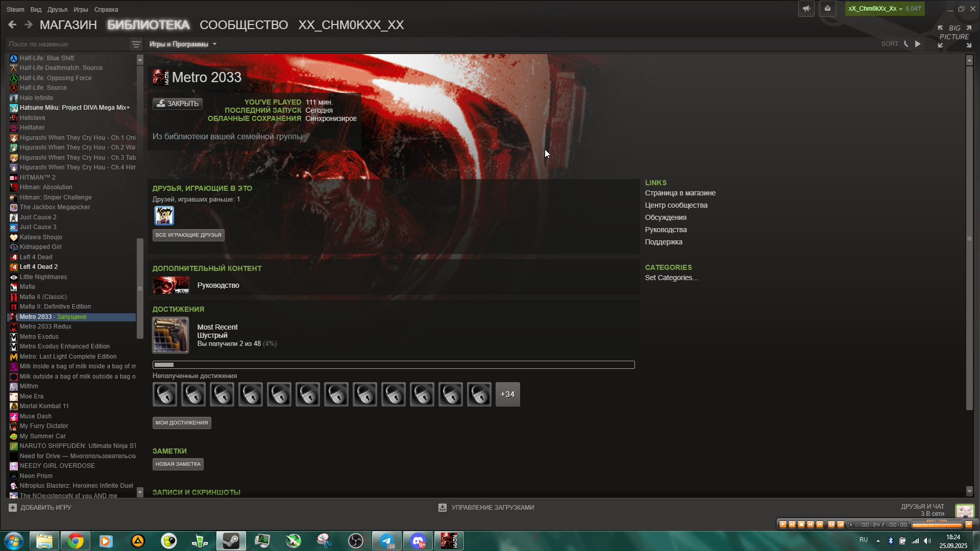Image resolution: width=980 pixels, height=551 pixels.
Task: Open the Downloads Manager icon
Action: click(443, 508)
